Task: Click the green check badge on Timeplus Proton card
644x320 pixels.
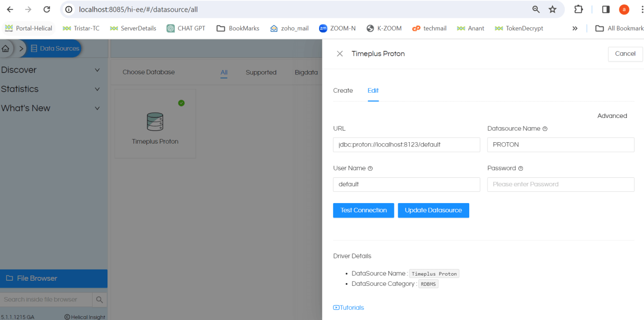Action: point(181,103)
